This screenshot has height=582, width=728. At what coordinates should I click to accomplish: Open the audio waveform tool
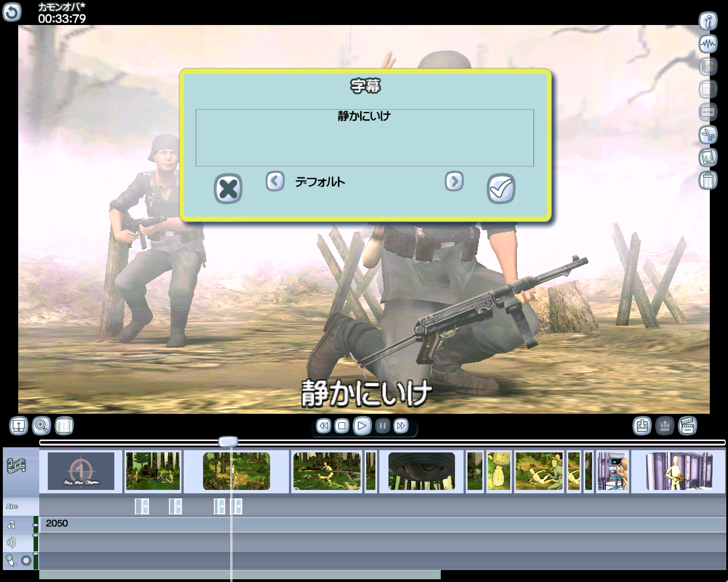click(x=708, y=44)
